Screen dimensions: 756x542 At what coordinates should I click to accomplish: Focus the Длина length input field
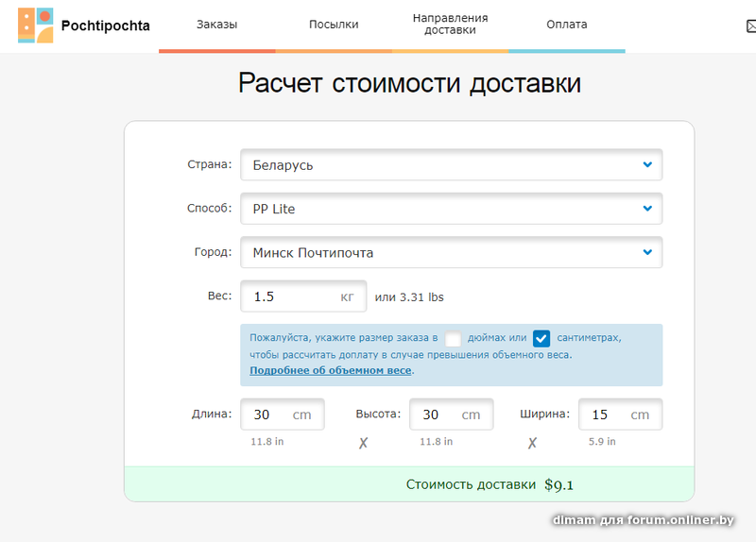coord(269,415)
